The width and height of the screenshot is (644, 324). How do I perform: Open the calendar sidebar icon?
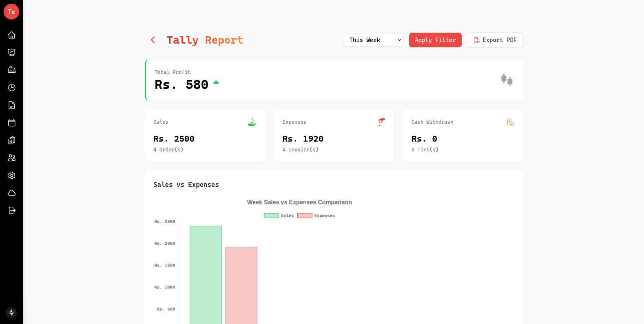pos(12,123)
